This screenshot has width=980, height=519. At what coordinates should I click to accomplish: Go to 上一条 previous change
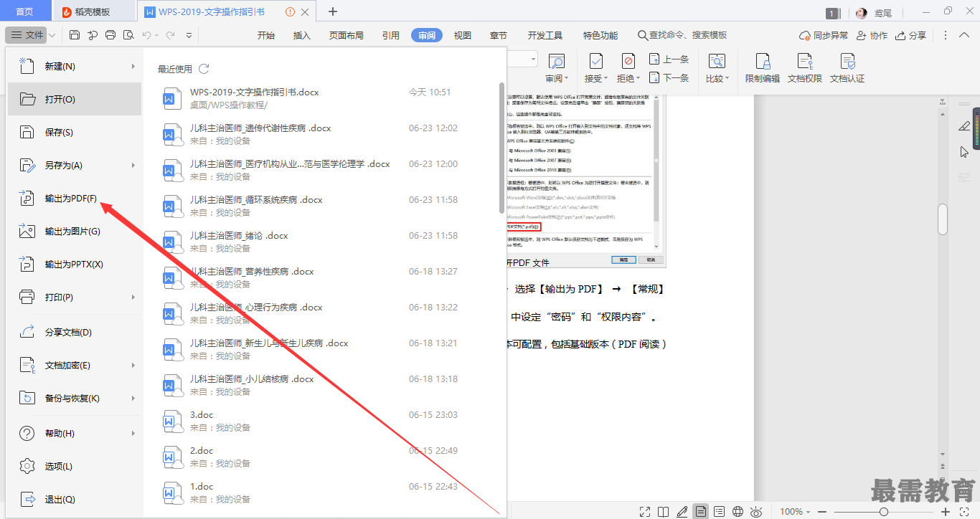(x=669, y=59)
